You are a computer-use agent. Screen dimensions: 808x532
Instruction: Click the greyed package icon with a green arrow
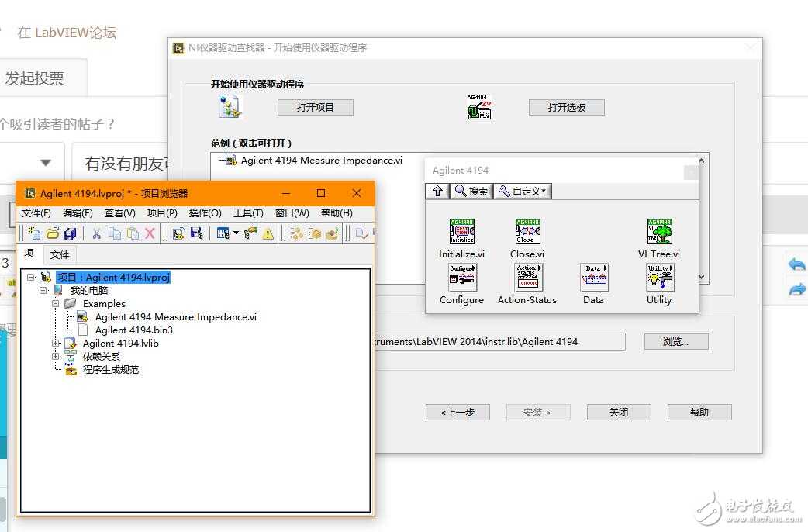(x=333, y=233)
